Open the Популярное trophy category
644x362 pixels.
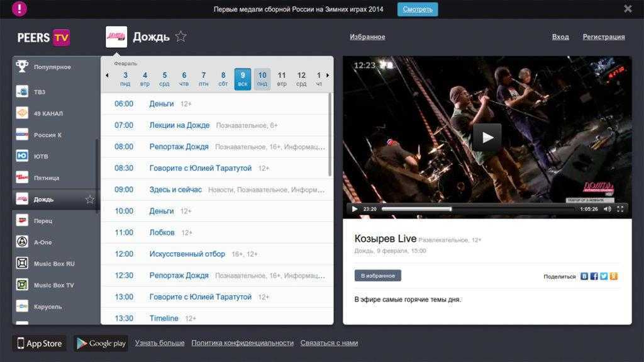[52, 67]
